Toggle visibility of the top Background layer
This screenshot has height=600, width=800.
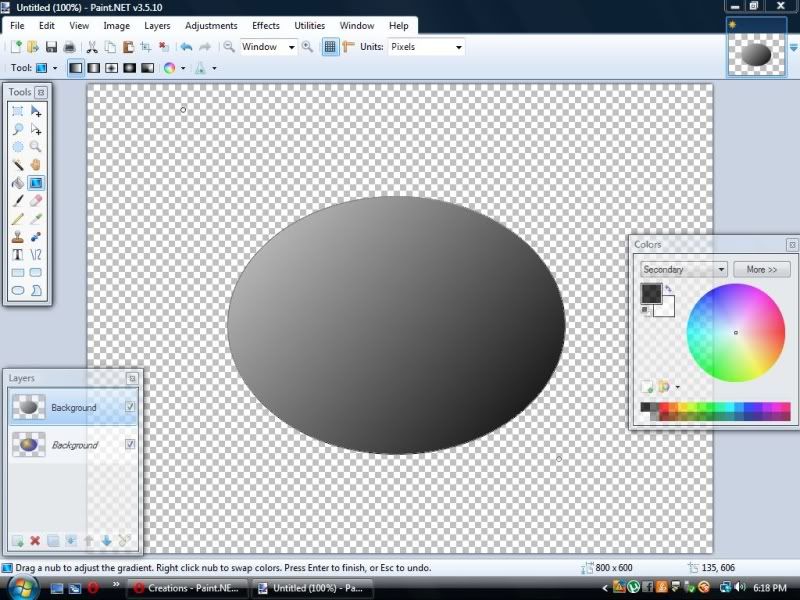pyautogui.click(x=130, y=407)
